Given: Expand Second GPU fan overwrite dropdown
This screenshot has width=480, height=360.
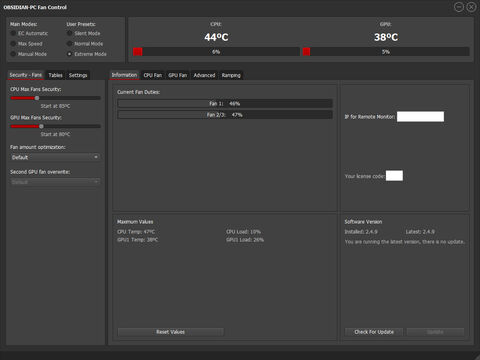Looking at the screenshot, I should (55, 182).
